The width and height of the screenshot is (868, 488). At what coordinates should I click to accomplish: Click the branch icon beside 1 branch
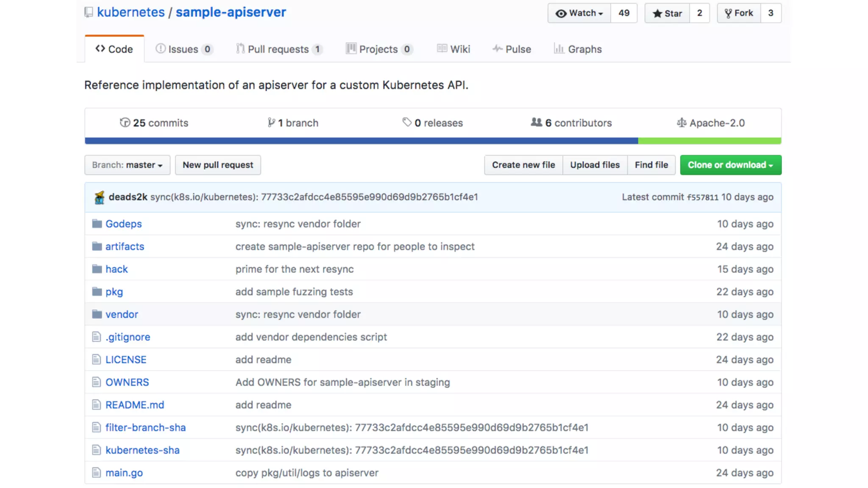click(271, 123)
